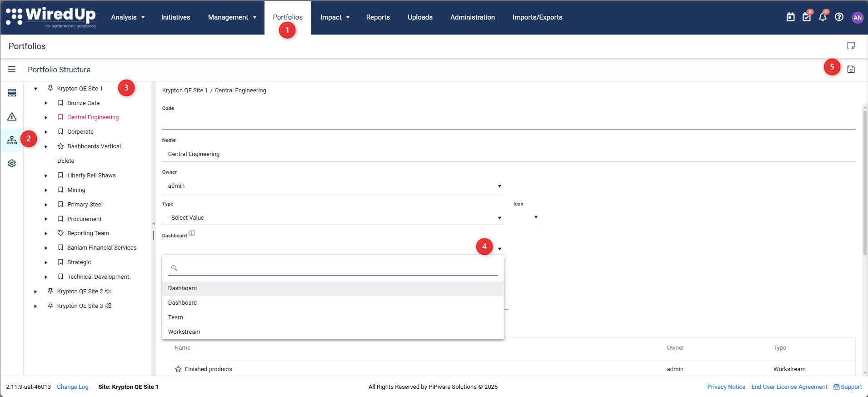
Task: Expand the Bronze Gate node
Action: (46, 103)
